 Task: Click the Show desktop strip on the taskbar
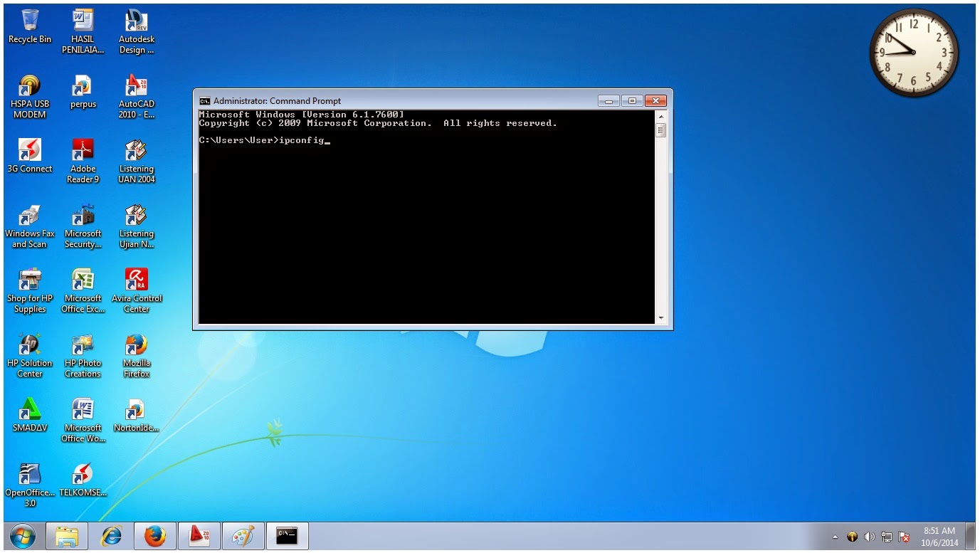coord(971,536)
